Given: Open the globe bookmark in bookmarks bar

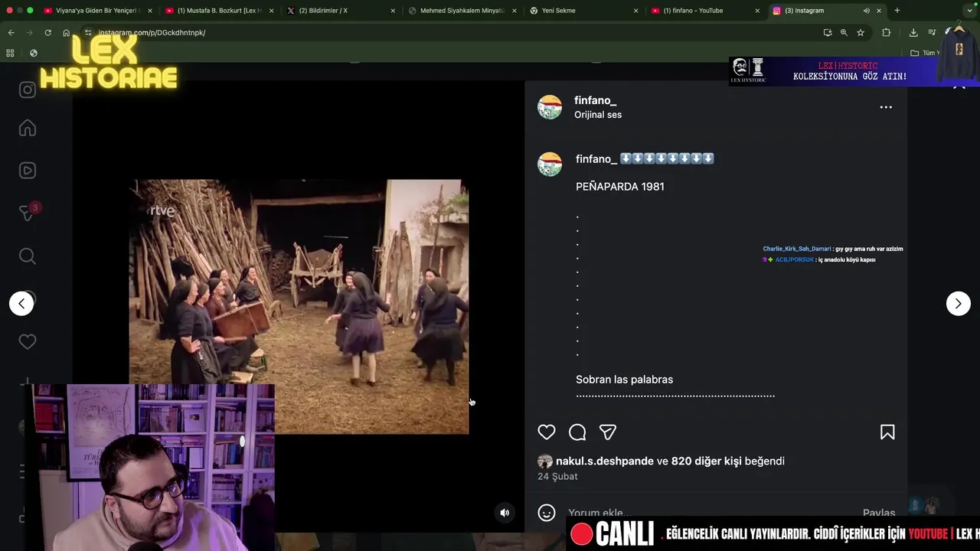Looking at the screenshot, I should (x=34, y=53).
